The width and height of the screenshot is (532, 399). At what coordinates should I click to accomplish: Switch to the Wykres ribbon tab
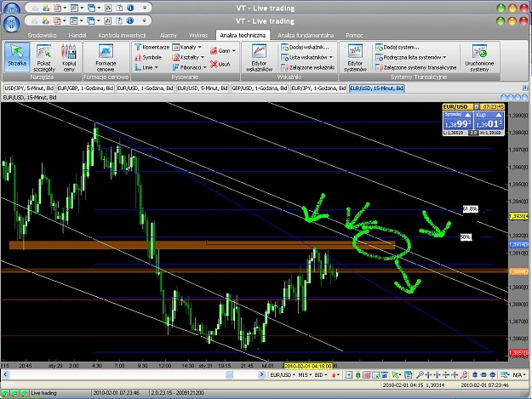(x=198, y=35)
